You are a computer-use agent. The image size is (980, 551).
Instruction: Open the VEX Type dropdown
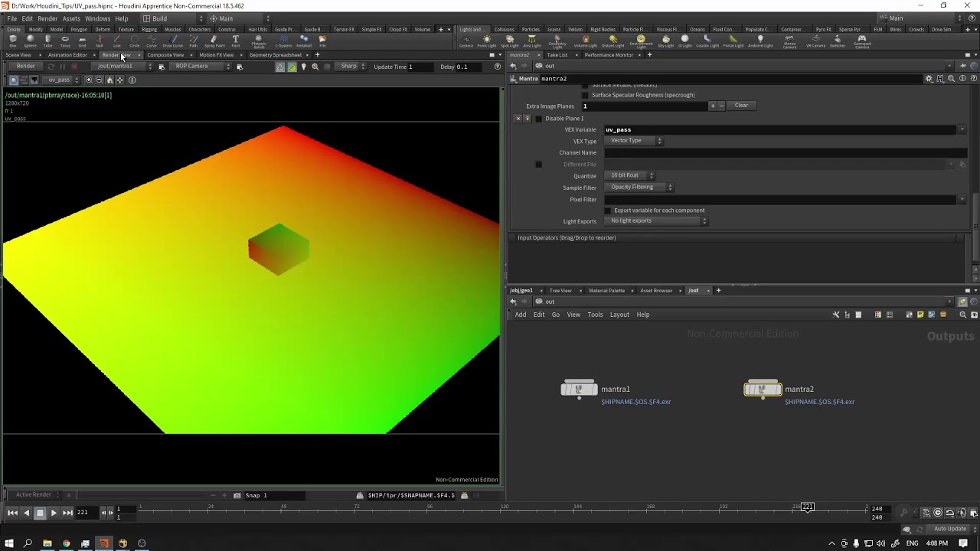pyautogui.click(x=635, y=141)
